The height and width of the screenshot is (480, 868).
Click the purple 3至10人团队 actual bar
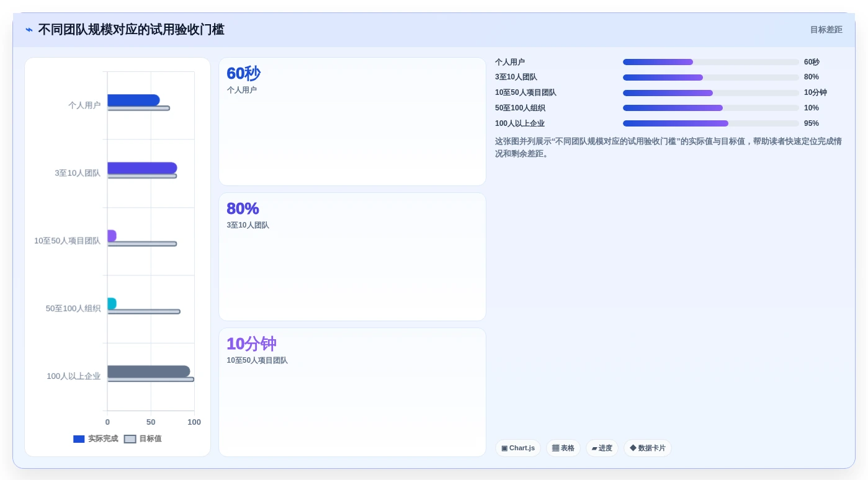[x=142, y=168]
